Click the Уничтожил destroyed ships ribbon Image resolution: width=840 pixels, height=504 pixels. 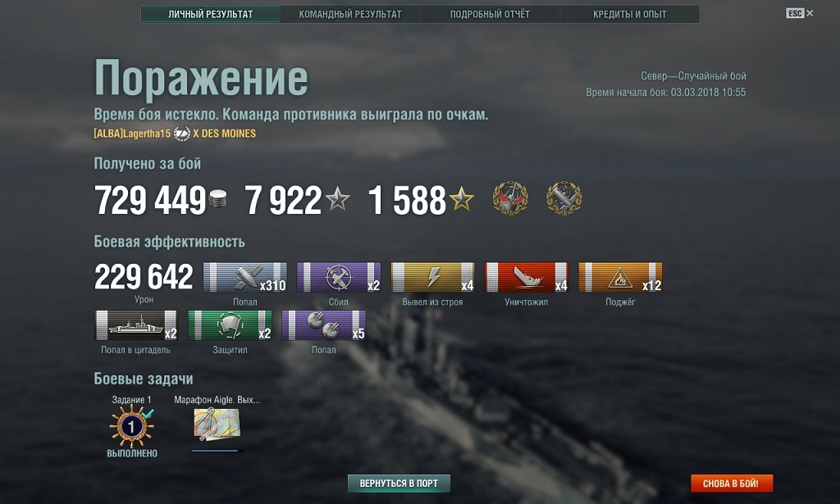526,277
